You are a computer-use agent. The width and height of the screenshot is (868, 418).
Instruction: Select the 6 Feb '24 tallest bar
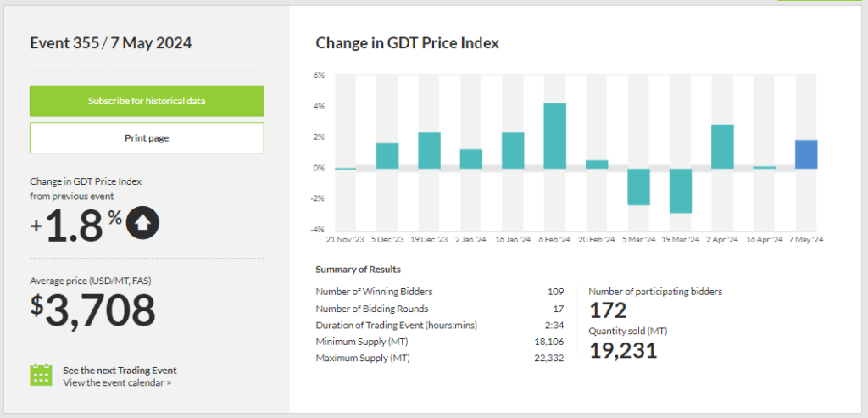(x=554, y=136)
